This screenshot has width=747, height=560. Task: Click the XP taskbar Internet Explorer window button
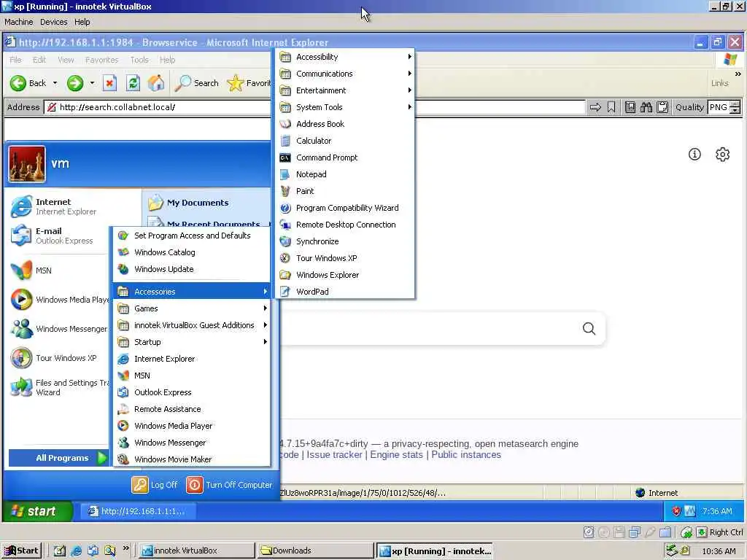136,511
